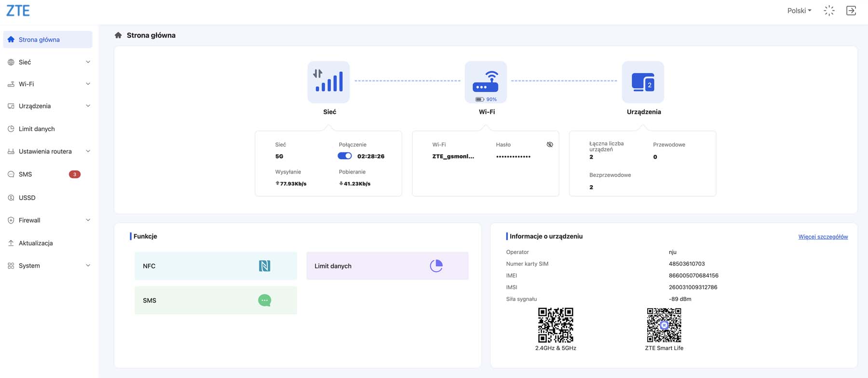Click the connection time 02:28:26
This screenshot has height=378, width=868.
371,156
